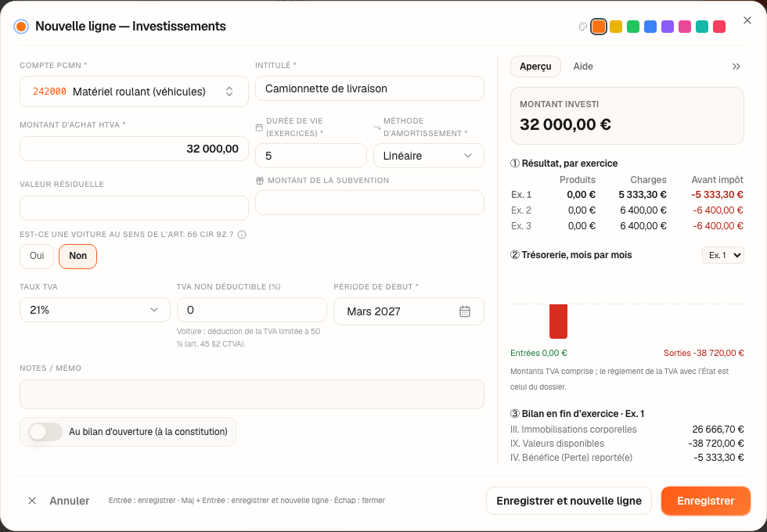Click the Durée de vie field
767x532 pixels.
coord(311,156)
